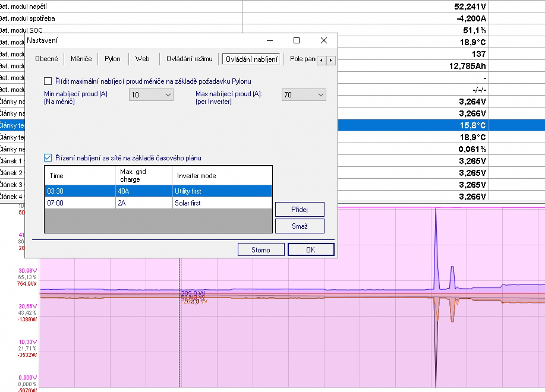Close the Nastavení dialog
The width and height of the screenshot is (545, 392).
(x=323, y=40)
